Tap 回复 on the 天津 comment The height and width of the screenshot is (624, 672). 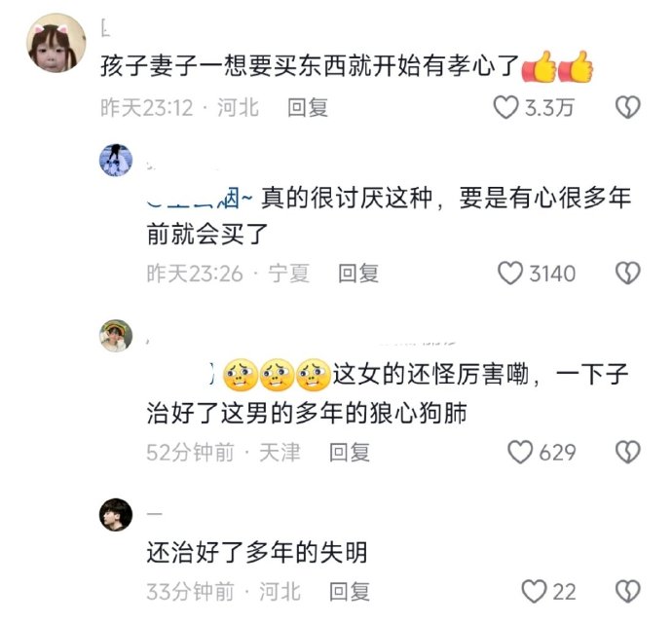click(350, 453)
